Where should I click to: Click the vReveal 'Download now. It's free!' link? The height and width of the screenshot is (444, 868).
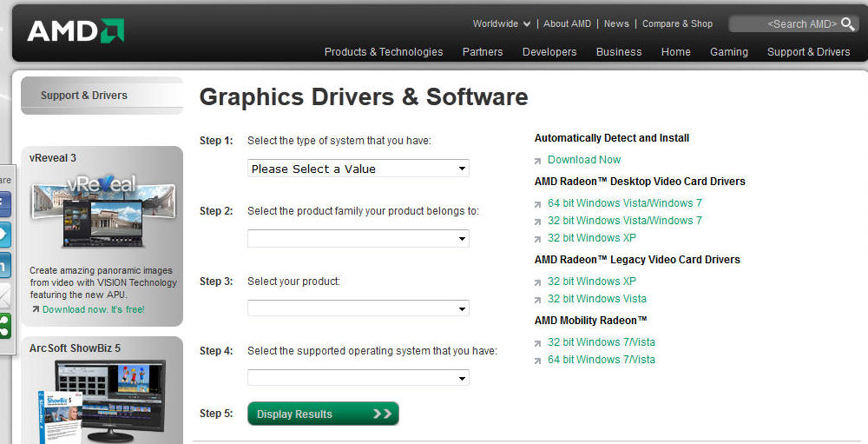(x=94, y=309)
